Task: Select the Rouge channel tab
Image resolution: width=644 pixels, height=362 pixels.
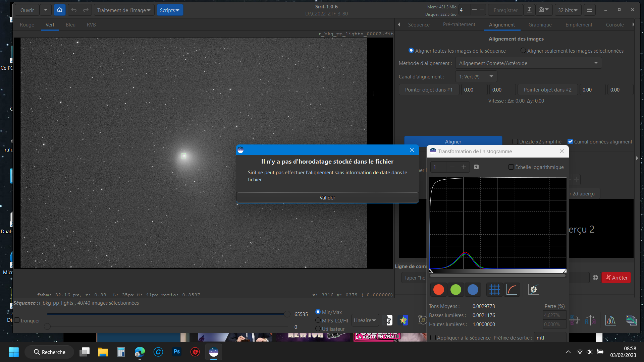Action: (27, 25)
